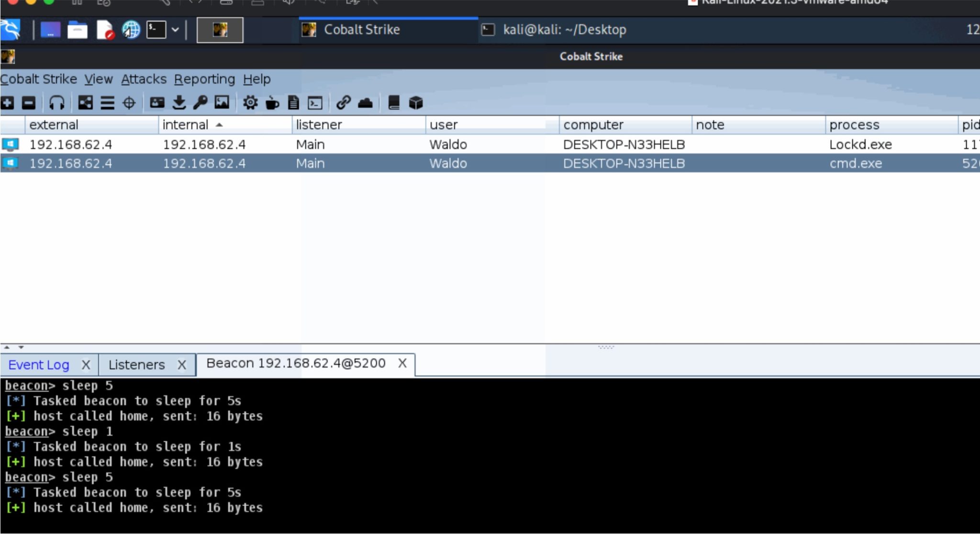
Task: Open the Reporting menu
Action: 204,79
